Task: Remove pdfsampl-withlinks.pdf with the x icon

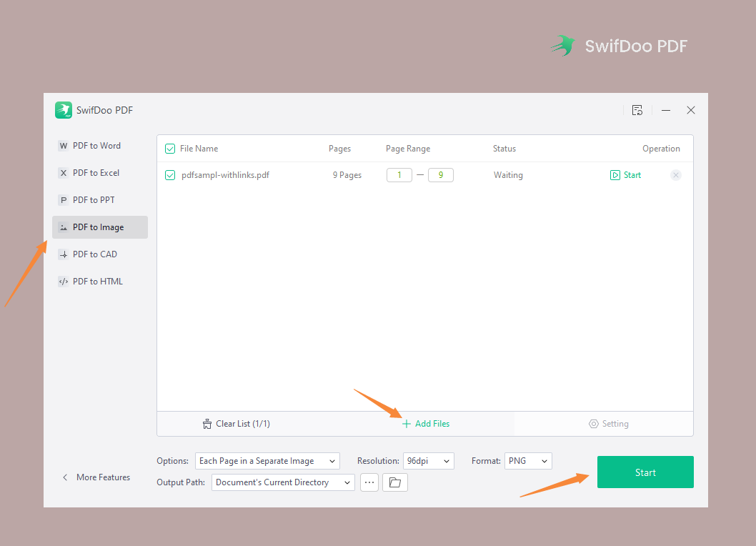Action: (676, 175)
